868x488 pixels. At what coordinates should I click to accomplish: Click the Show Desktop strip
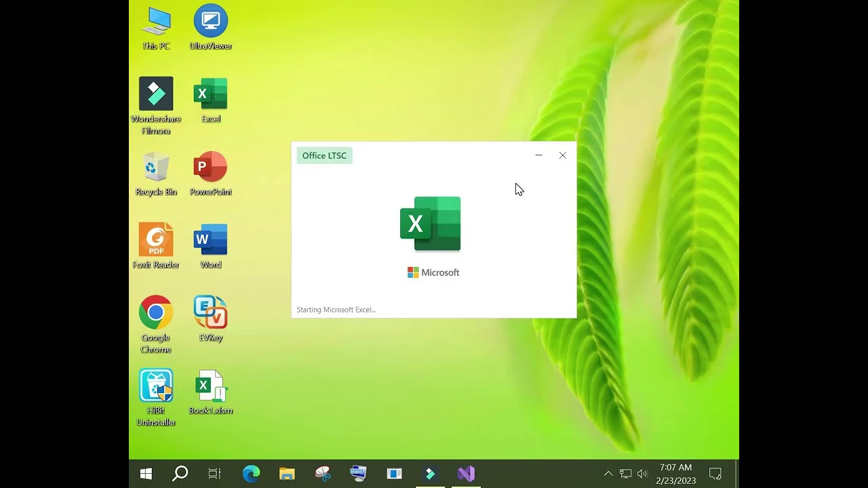[737, 474]
